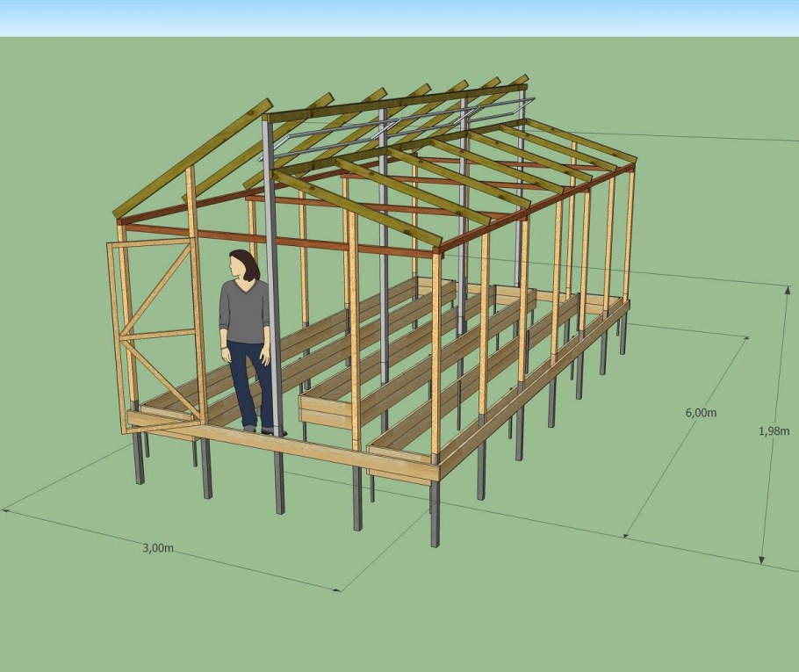This screenshot has width=799, height=672.
Task: Click the gray metal post beside the woman
Action: coord(272,264)
